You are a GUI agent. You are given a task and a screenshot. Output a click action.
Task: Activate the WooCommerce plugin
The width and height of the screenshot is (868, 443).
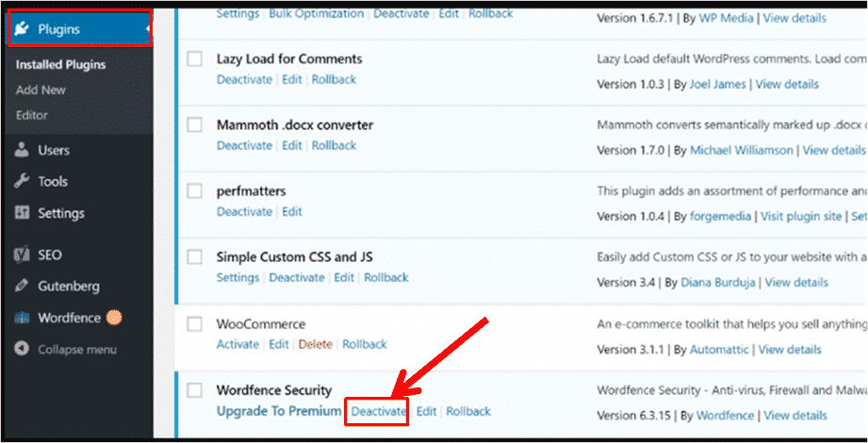pos(237,344)
